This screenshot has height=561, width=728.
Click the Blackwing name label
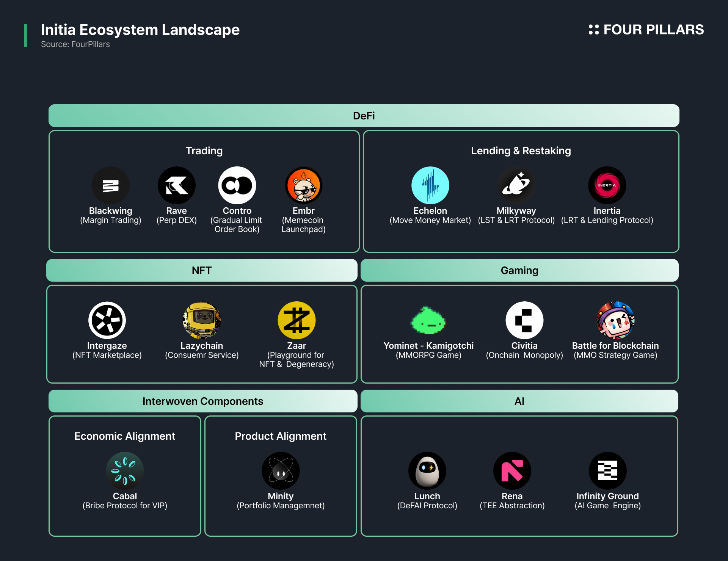click(x=111, y=211)
